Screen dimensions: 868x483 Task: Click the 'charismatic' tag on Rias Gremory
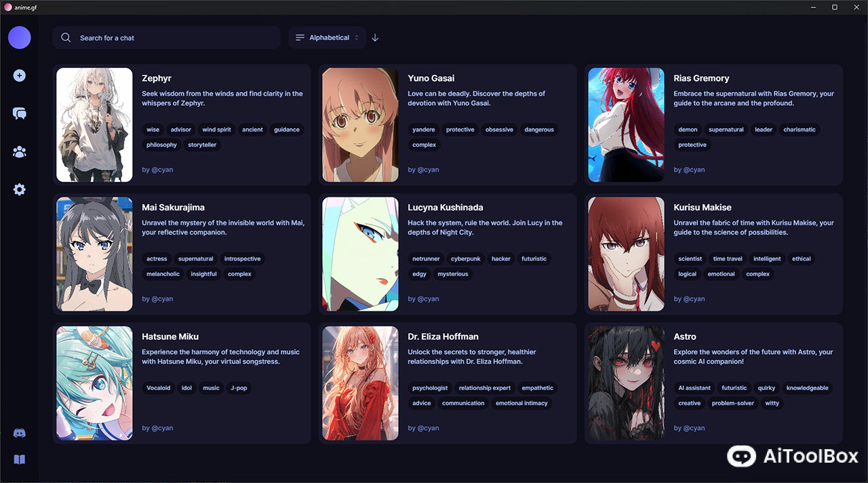coord(800,130)
